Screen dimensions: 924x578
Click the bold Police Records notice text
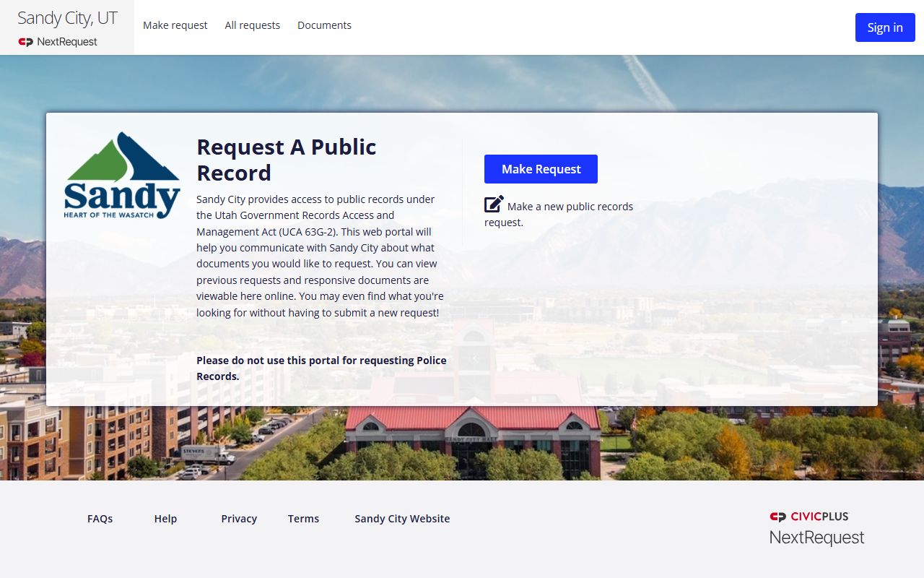point(321,368)
